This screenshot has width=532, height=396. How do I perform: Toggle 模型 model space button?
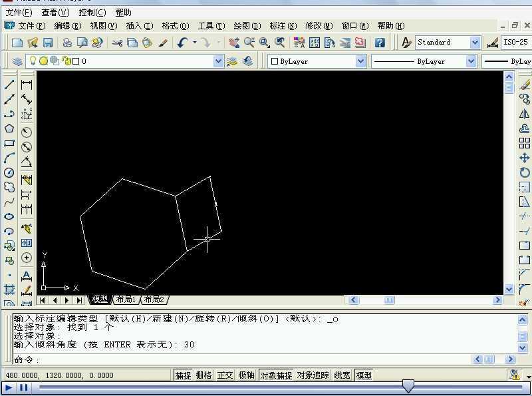364,375
